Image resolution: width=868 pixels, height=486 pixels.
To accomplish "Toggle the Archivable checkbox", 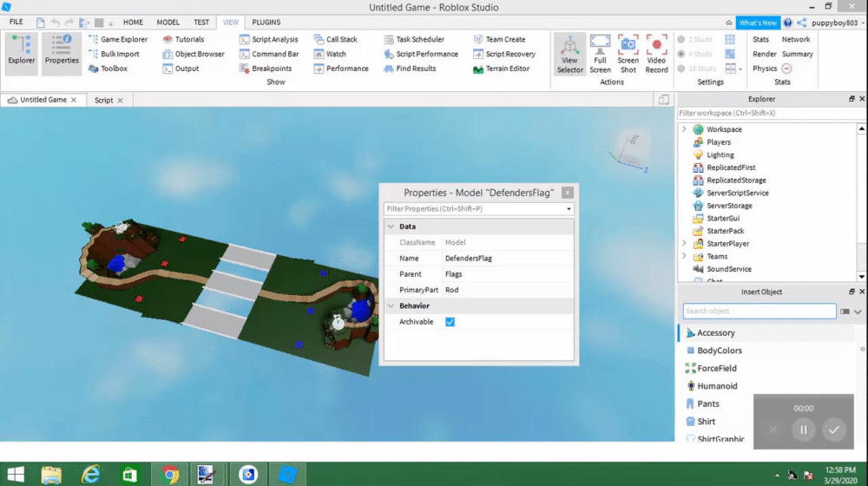I will pos(450,322).
